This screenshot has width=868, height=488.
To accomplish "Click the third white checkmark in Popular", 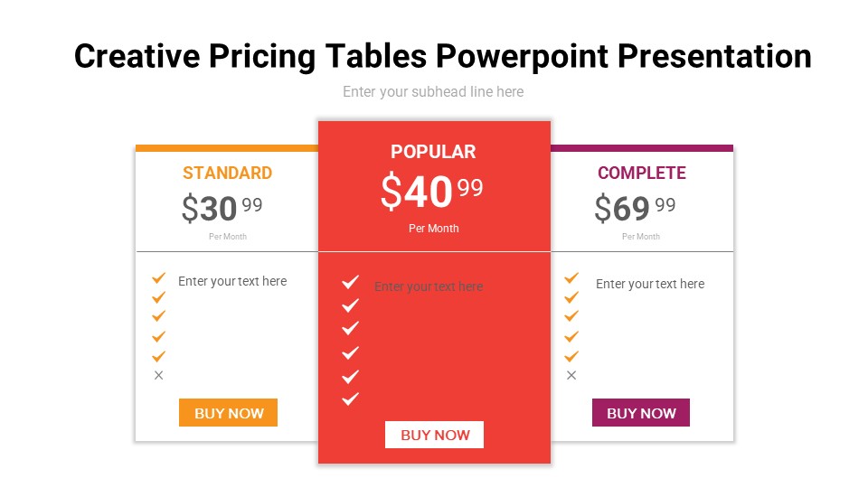I will coord(351,328).
